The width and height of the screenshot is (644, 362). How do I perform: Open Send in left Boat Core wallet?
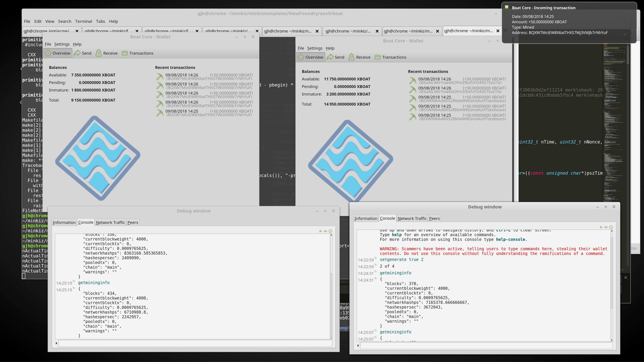83,53
